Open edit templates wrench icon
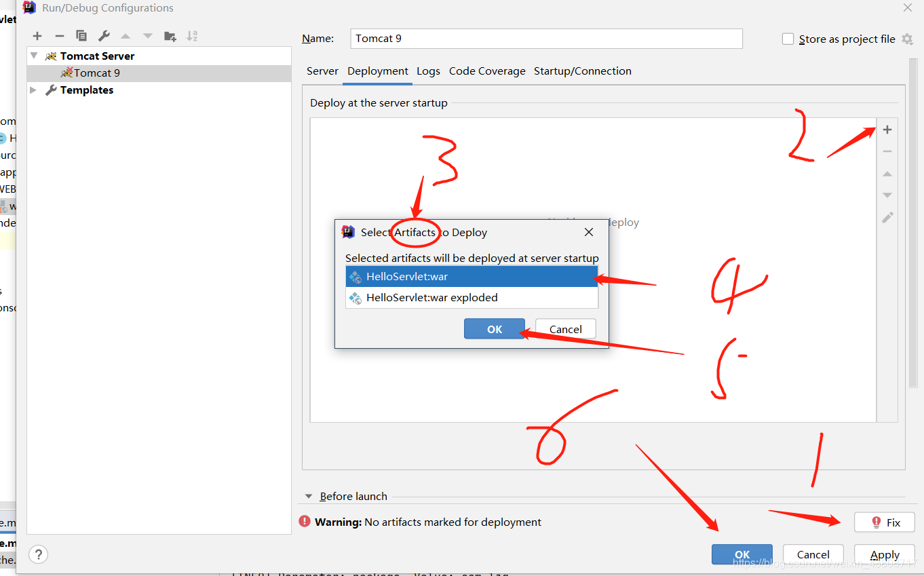 [104, 36]
